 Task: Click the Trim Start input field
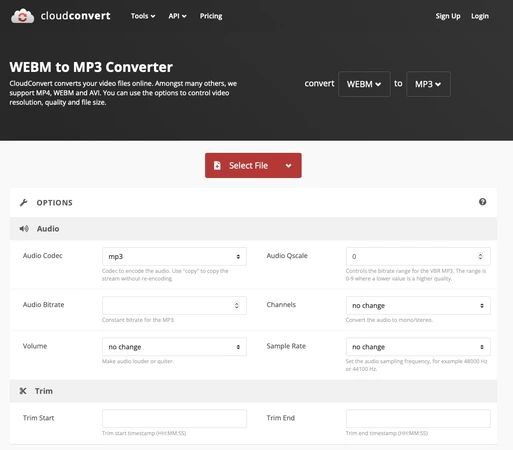tap(174, 418)
